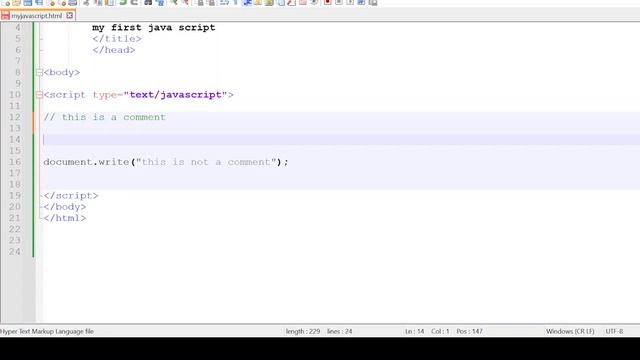Screen dimensions: 640x360
Task: Toggle the highlighted Indent Guide icon
Action: tap(247, 2)
